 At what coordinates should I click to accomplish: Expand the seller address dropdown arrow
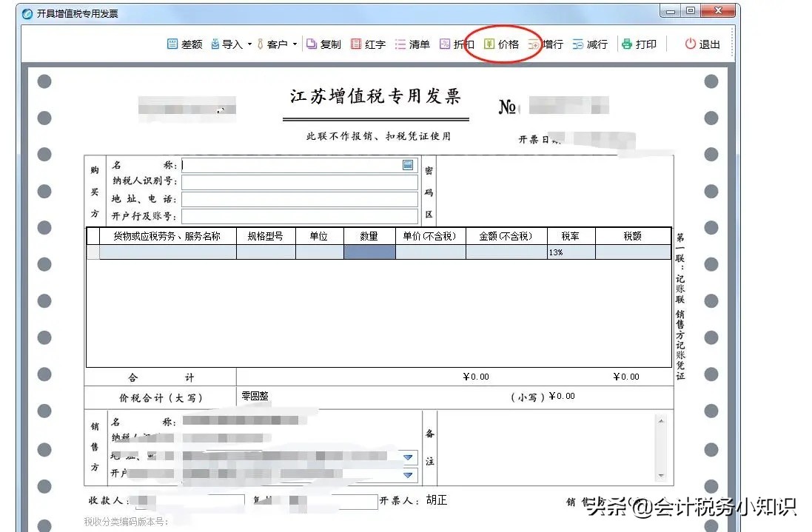coord(408,457)
